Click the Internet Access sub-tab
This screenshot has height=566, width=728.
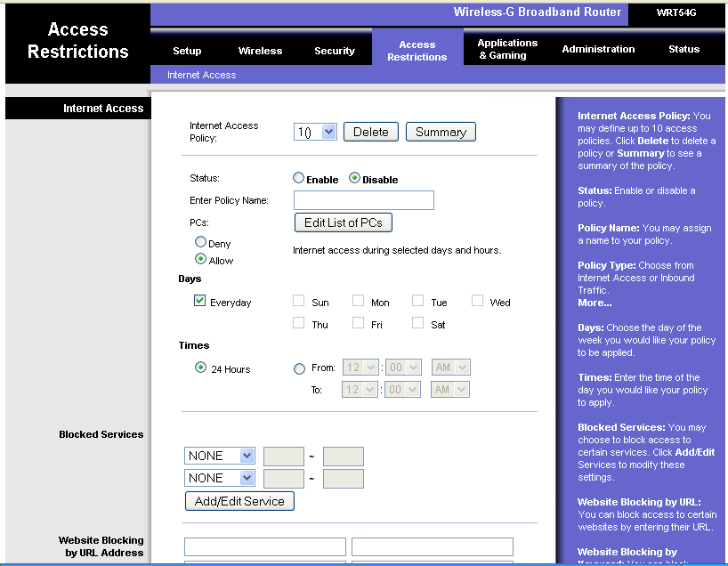[201, 75]
